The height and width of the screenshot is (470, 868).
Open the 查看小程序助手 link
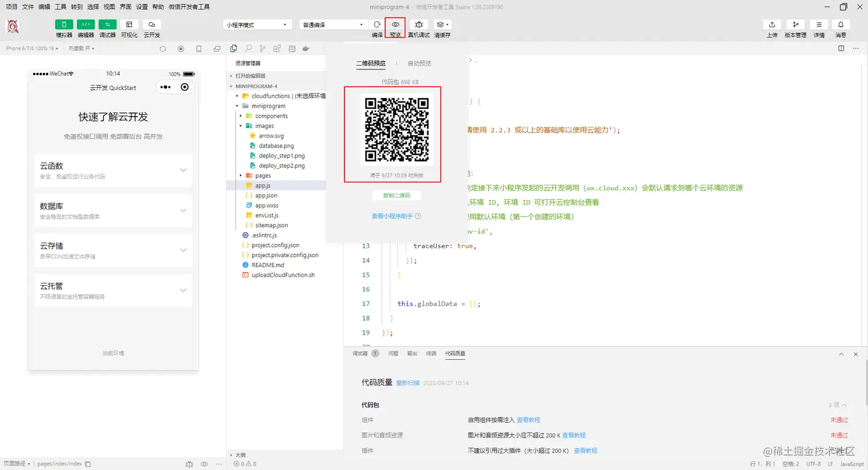tap(392, 216)
